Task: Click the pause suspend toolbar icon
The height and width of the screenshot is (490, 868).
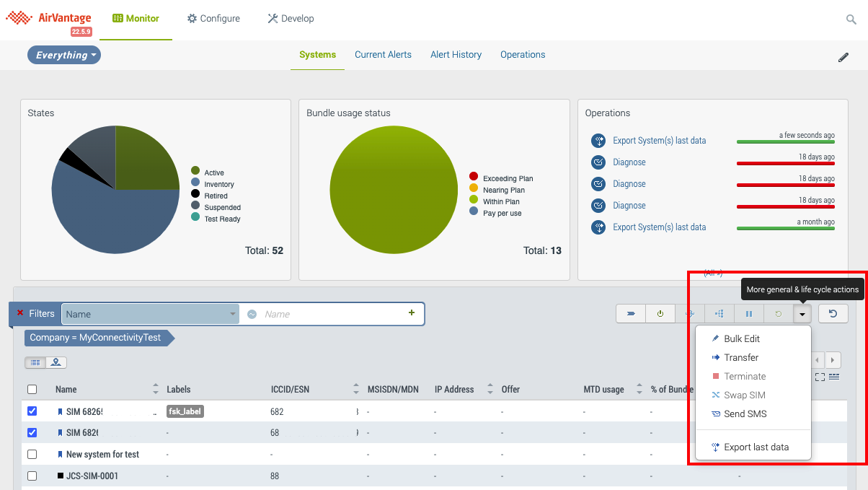Action: [748, 314]
